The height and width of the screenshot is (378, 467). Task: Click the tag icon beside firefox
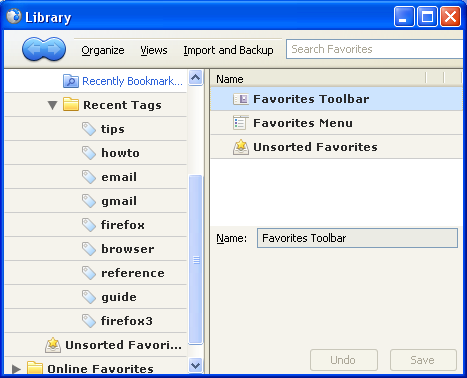(89, 225)
